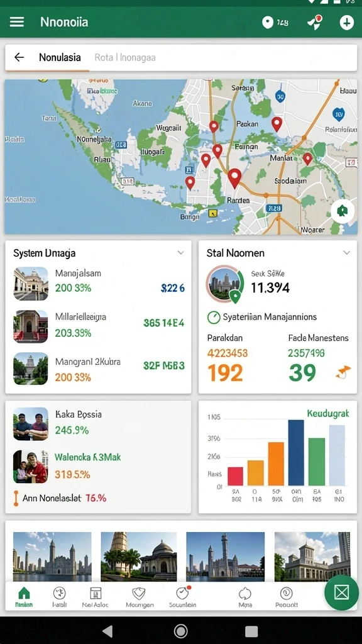Tap the location pin icon in header
This screenshot has height=644, width=362.
click(268, 22)
